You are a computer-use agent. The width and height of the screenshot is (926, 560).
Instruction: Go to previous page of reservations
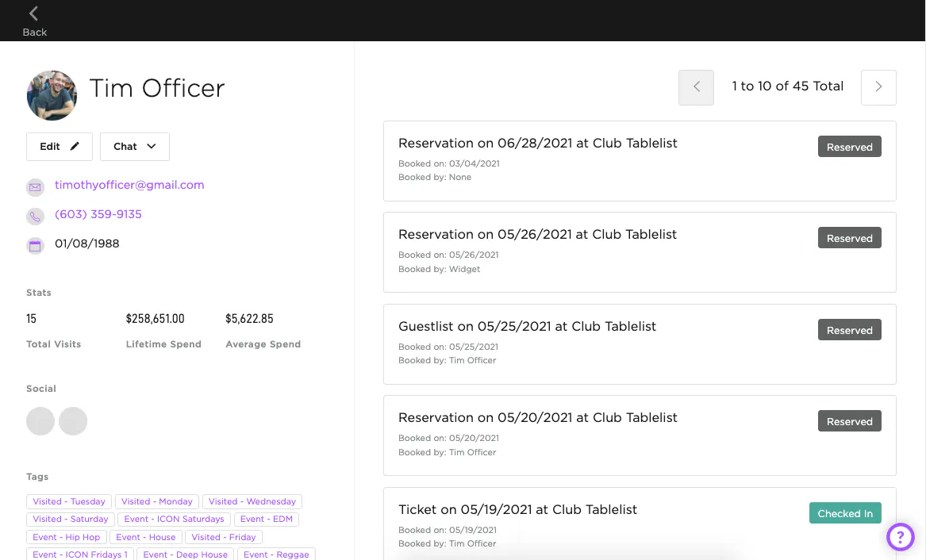[696, 87]
